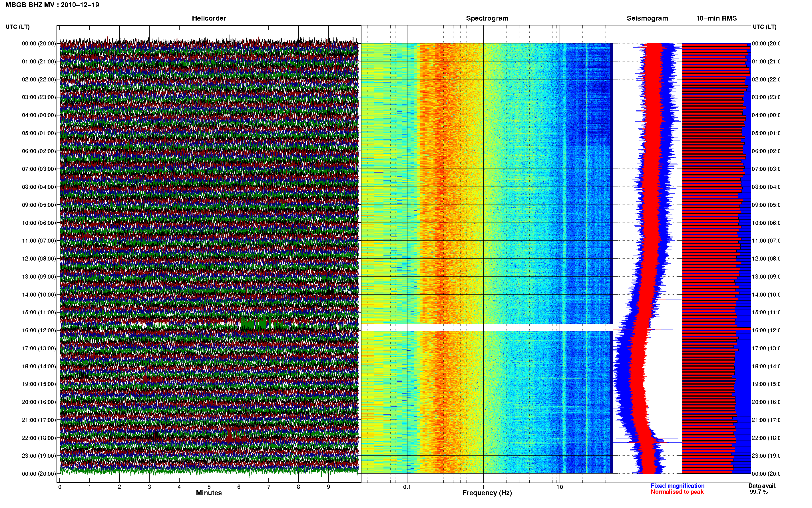The width and height of the screenshot is (812, 508).
Task: Click the '0.1' frequency tick label
Action: (x=407, y=487)
